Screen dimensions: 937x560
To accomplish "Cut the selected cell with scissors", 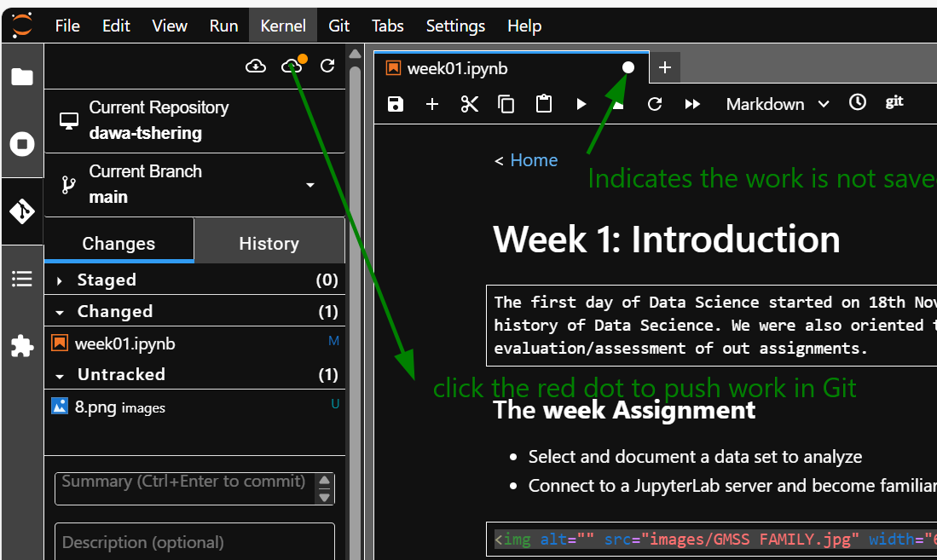I will click(470, 104).
